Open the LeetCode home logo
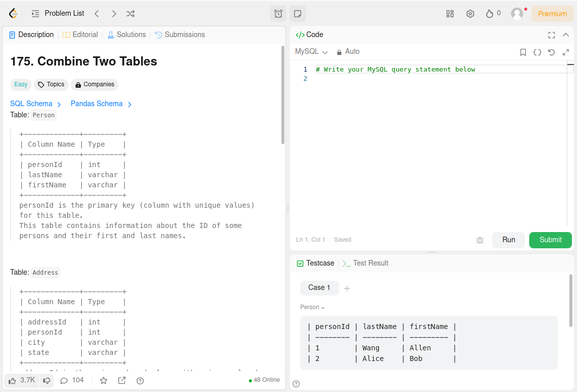This screenshot has height=392, width=577. point(13,14)
